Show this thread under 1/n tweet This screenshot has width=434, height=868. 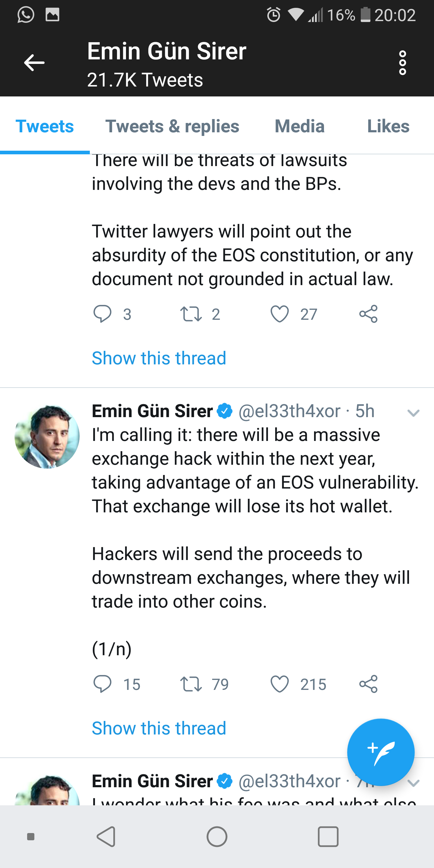(x=159, y=728)
